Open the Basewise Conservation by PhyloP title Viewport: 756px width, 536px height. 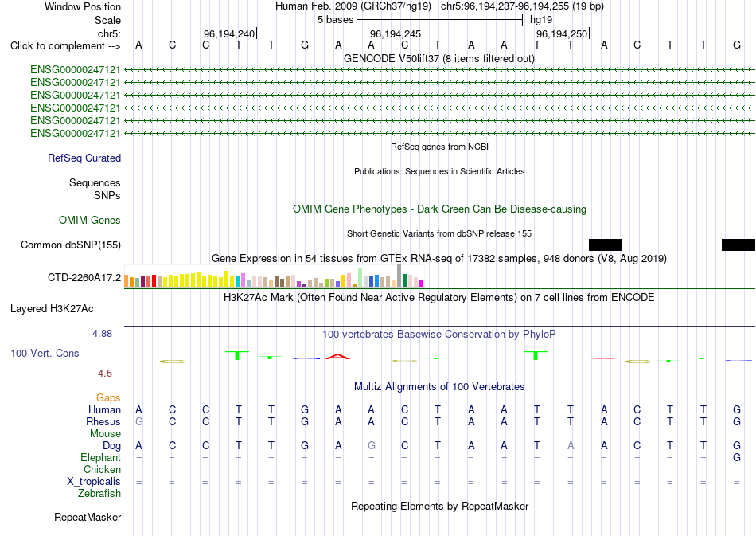439,334
